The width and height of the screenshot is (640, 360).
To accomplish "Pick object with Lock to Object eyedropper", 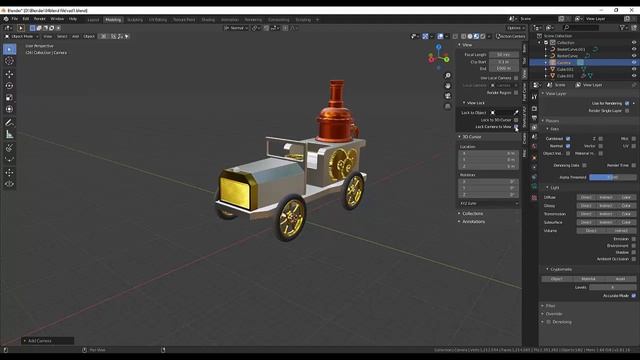I will click(516, 112).
